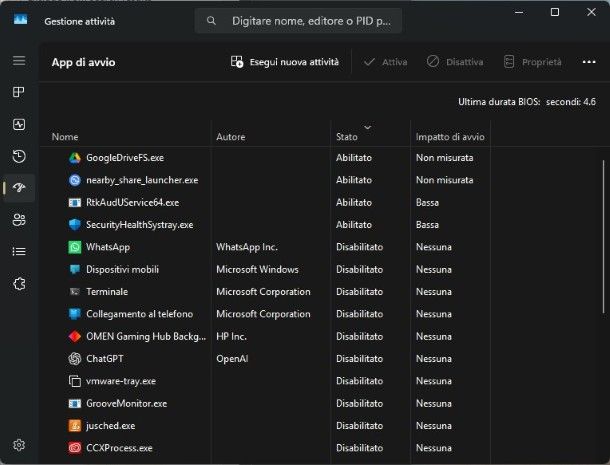Open Task Manager settings gear
This screenshot has height=465, width=610.
19,445
